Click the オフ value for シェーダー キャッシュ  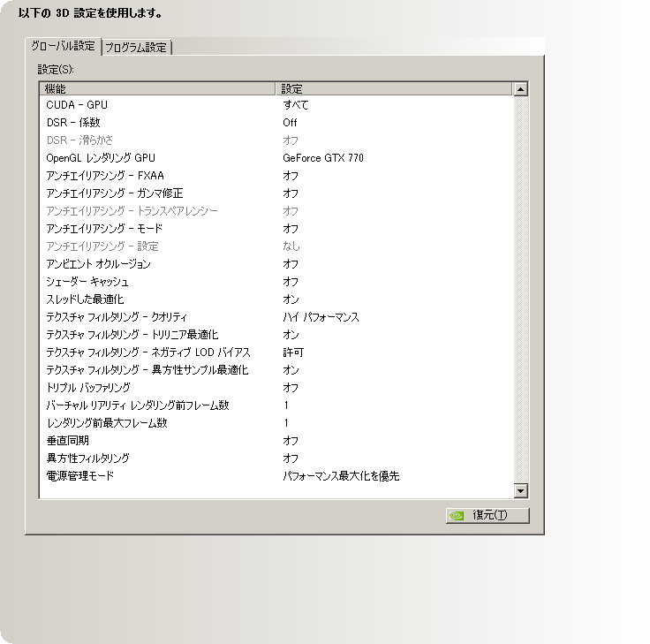[x=291, y=282]
